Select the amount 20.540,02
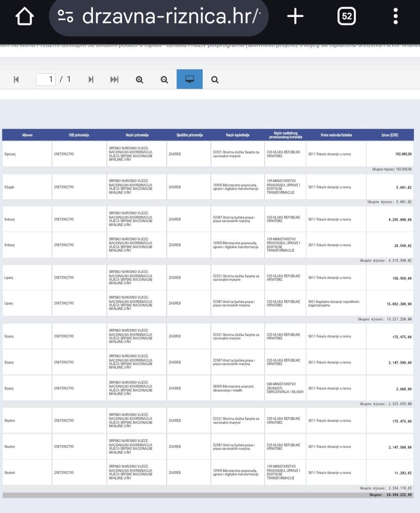This screenshot has height=513, width=420. (404, 245)
